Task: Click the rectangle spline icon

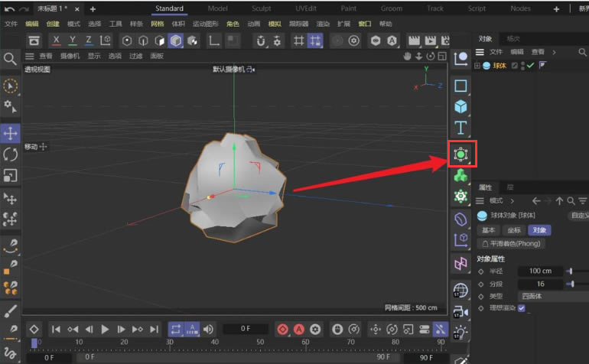Action: 460,86
